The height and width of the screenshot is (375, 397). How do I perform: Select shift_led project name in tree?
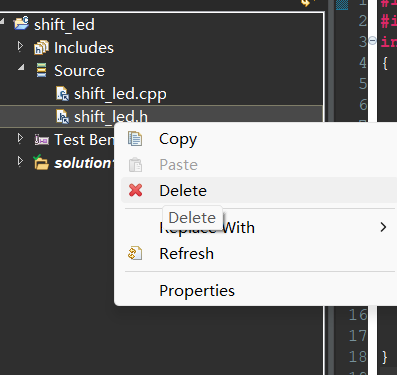[64, 25]
